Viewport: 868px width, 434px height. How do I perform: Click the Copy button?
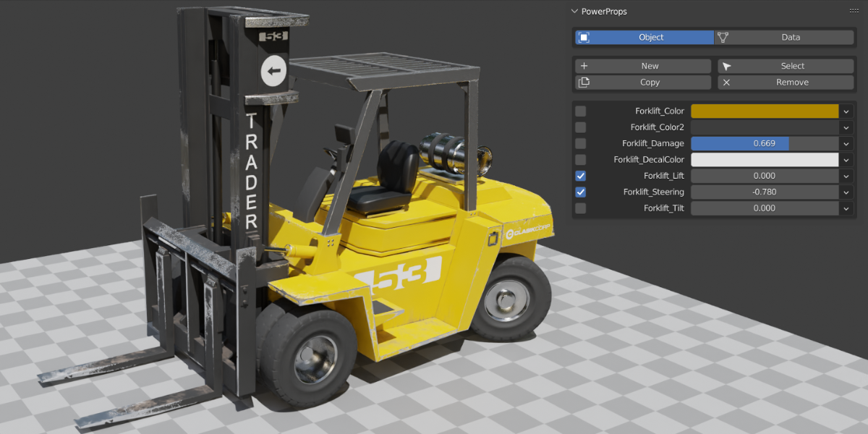point(643,82)
